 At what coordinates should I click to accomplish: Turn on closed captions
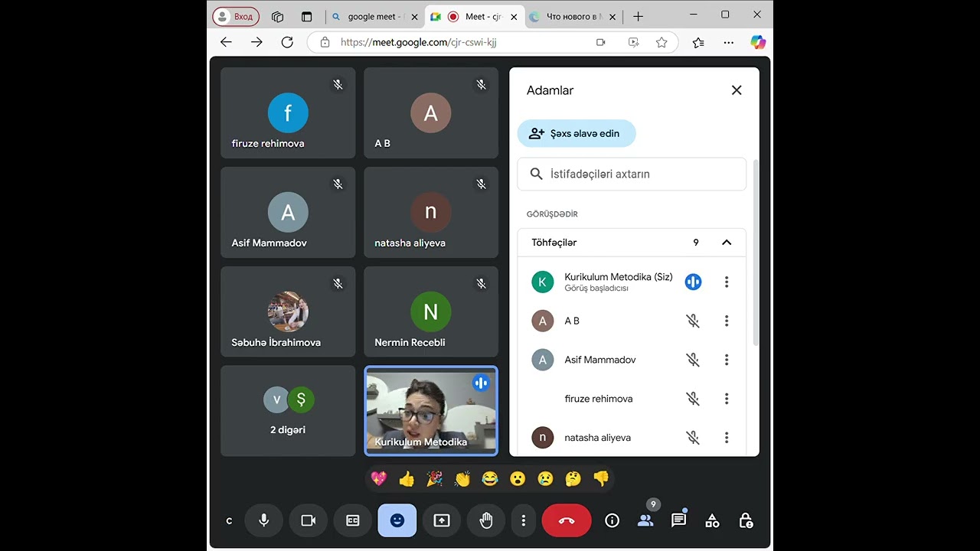353,520
